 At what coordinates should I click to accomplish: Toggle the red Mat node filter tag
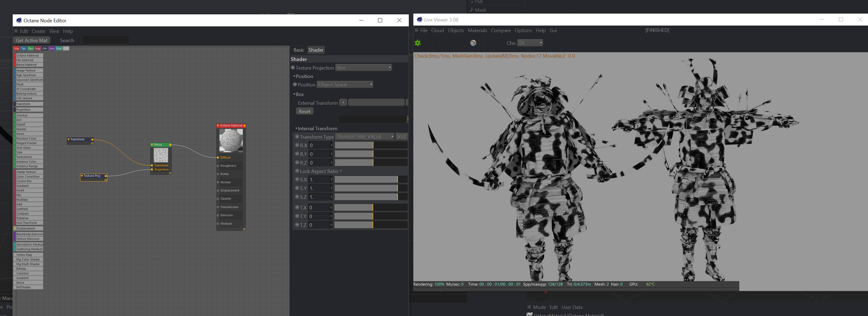click(x=17, y=49)
